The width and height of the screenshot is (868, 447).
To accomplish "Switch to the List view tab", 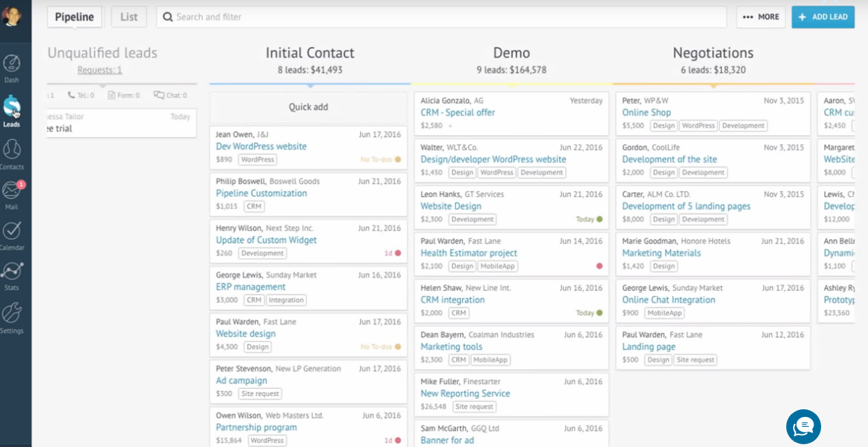I will click(129, 17).
